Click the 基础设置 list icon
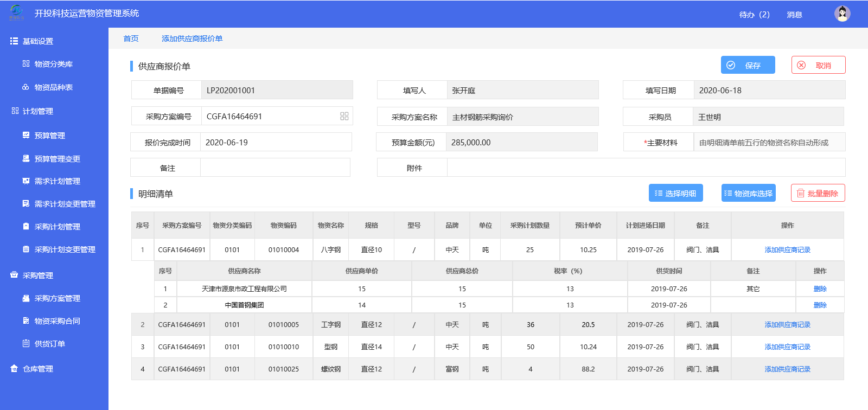 [14, 41]
